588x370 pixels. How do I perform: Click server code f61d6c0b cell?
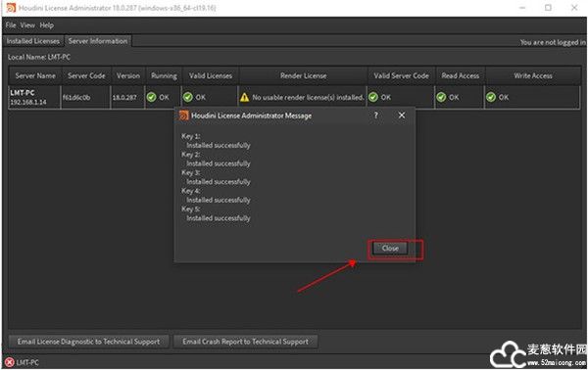pos(86,97)
